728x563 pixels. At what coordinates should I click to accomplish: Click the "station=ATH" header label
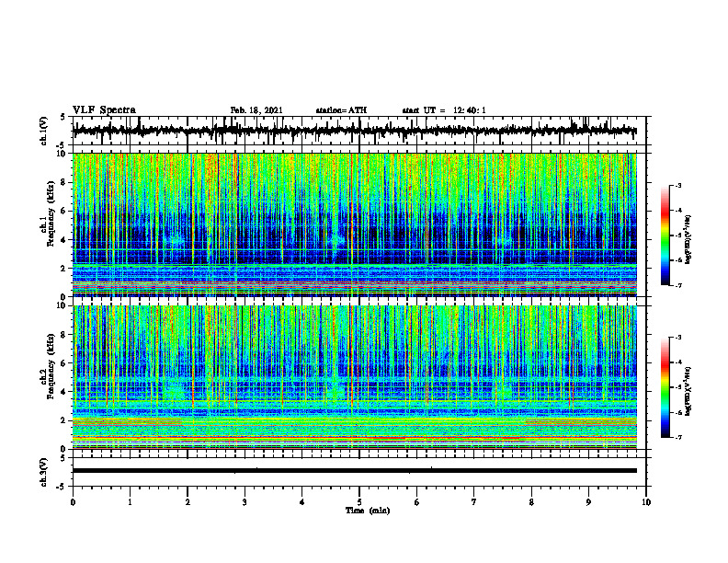pos(341,110)
